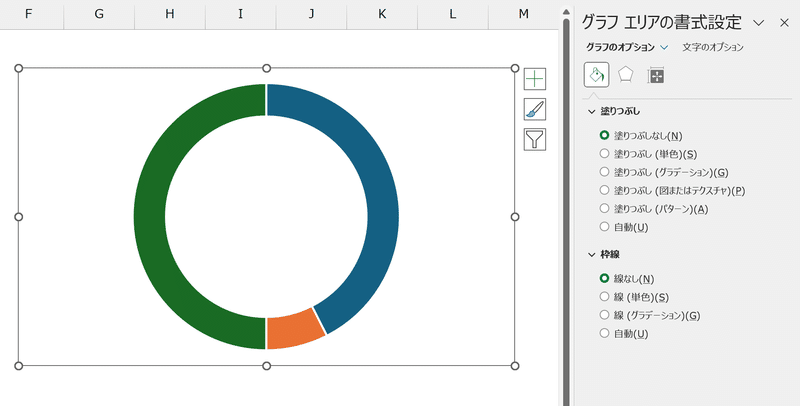The height and width of the screenshot is (406, 800).
Task: Click the left-middle chart resize handle
Action: click(19, 217)
